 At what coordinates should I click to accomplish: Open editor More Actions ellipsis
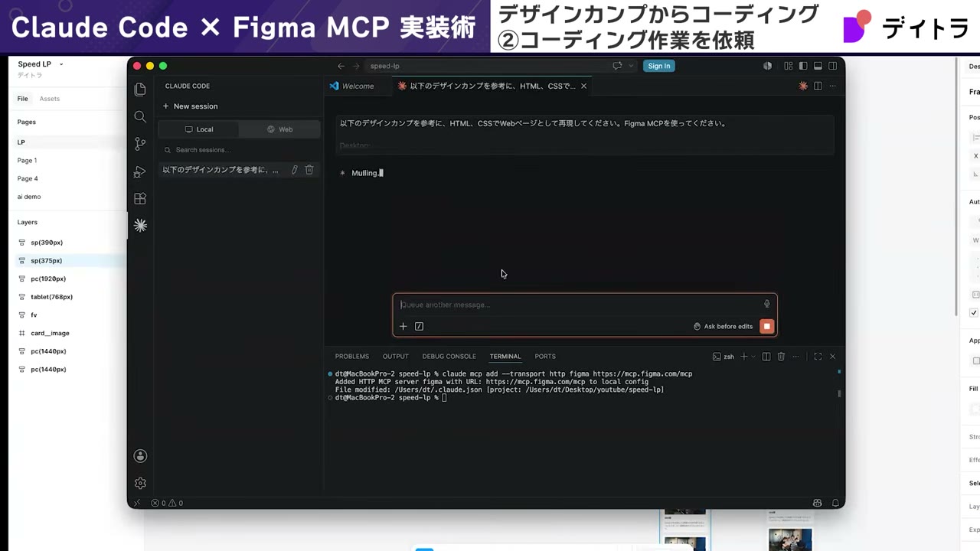(x=832, y=86)
